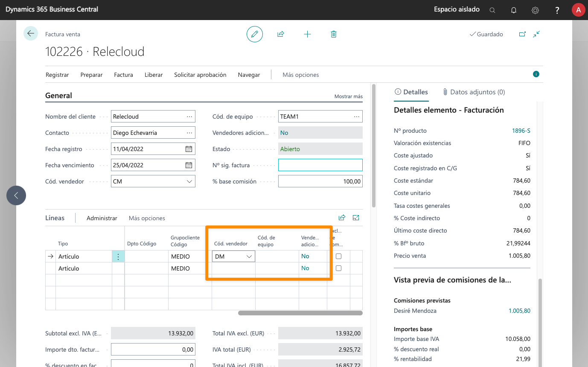588x367 pixels.
Task: Open the notifications bell
Action: pos(514,10)
